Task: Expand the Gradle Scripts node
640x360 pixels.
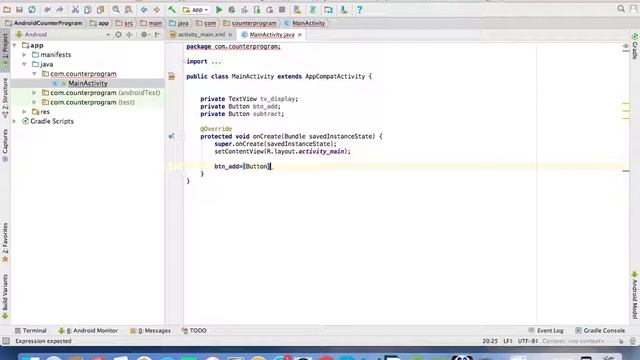Action: click(15, 121)
